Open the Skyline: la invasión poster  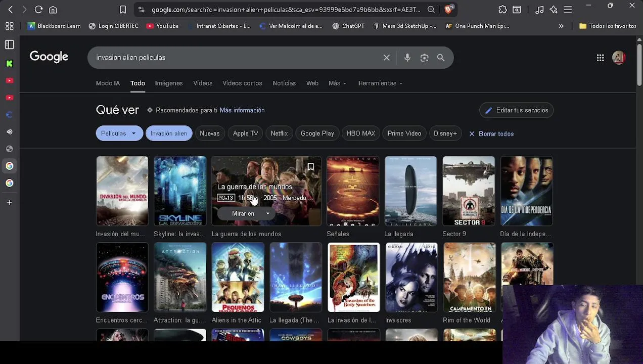(180, 191)
